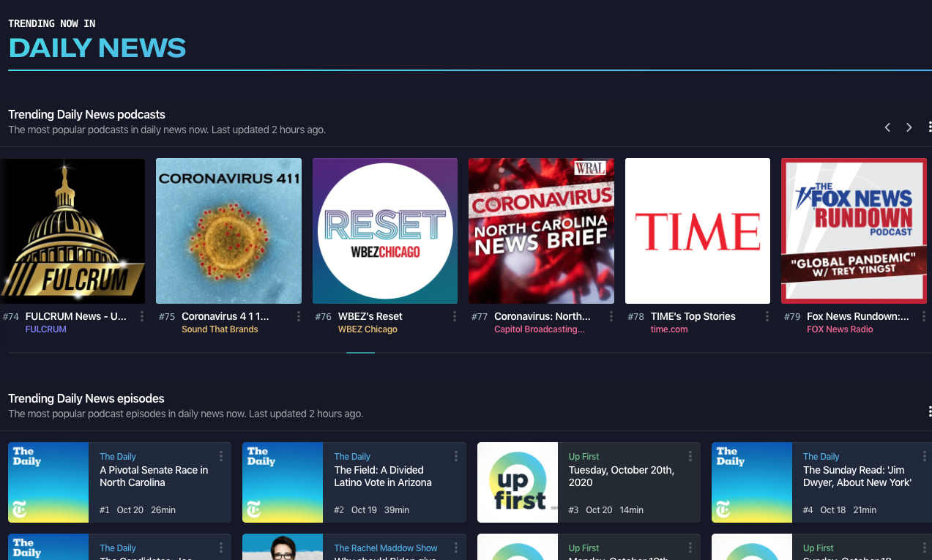Open options for The Rachel Maddow Show episode
This screenshot has height=560, width=932.
tap(456, 548)
